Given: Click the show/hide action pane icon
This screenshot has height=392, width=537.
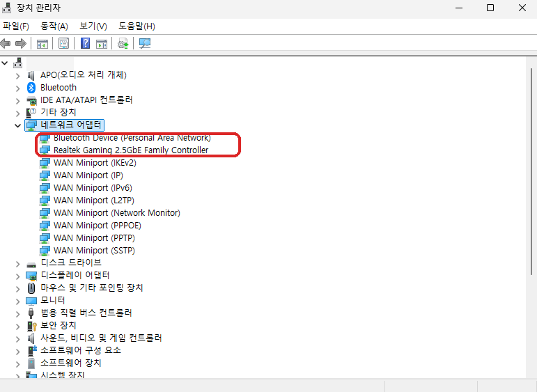Looking at the screenshot, I should 102,43.
